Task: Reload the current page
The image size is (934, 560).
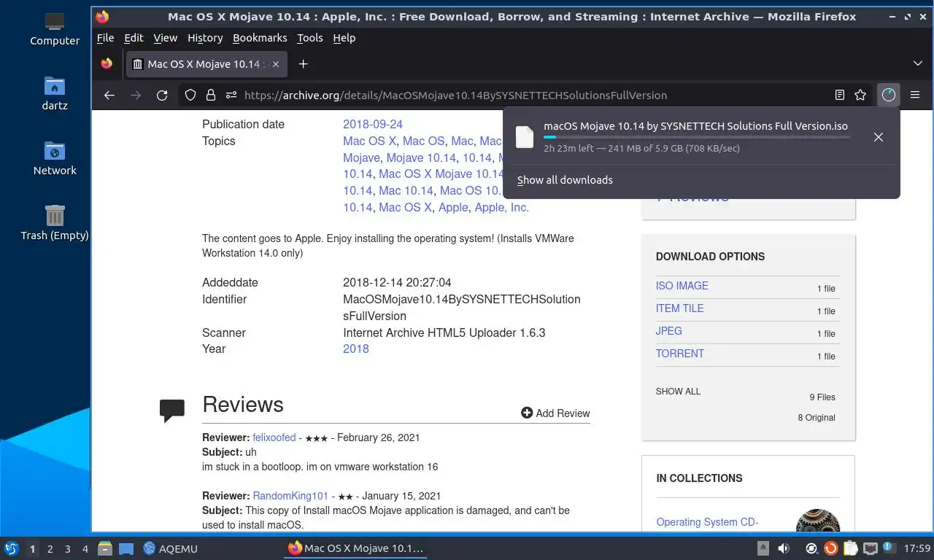Action: (x=162, y=95)
